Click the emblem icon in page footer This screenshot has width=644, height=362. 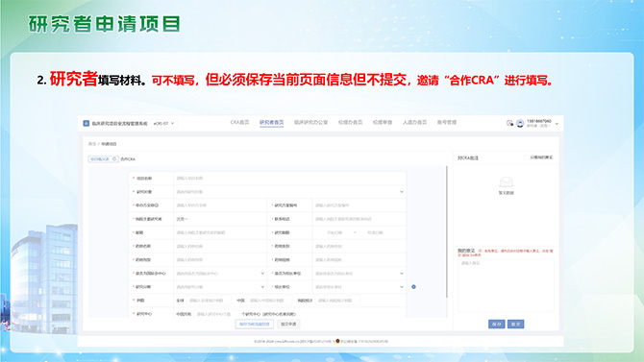coord(337,341)
